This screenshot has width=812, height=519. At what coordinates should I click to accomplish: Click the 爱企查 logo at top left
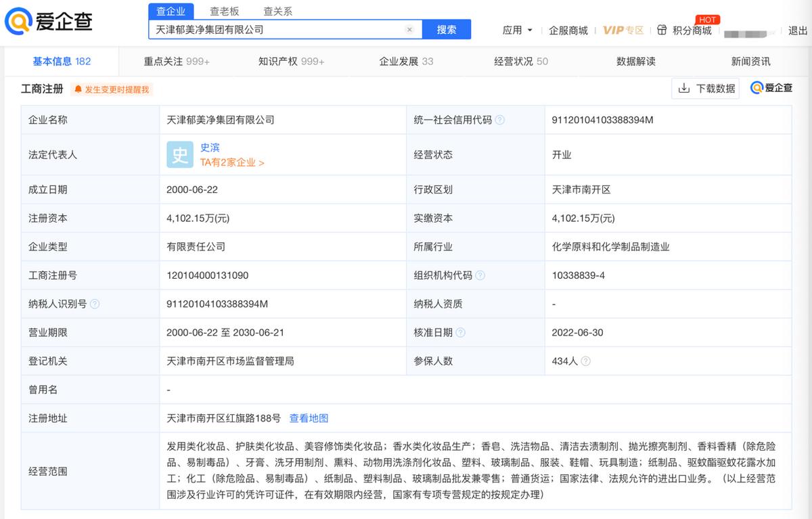coord(49,22)
